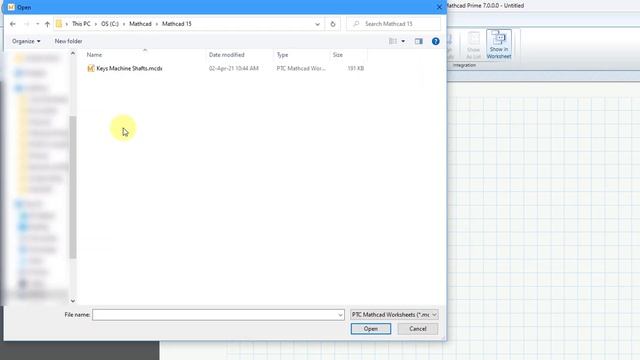This screenshot has width=640, height=360.
Task: Select OS (C:) in the address path
Action: pos(110,24)
